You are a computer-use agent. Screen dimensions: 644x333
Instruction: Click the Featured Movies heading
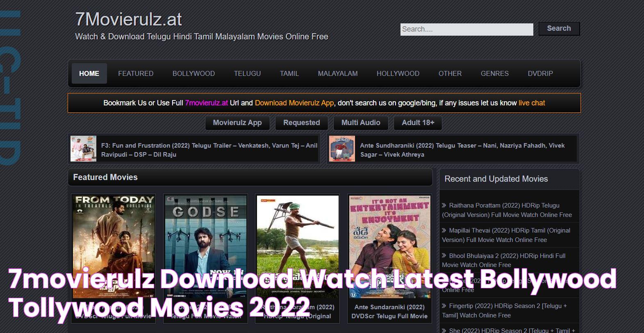(x=105, y=177)
